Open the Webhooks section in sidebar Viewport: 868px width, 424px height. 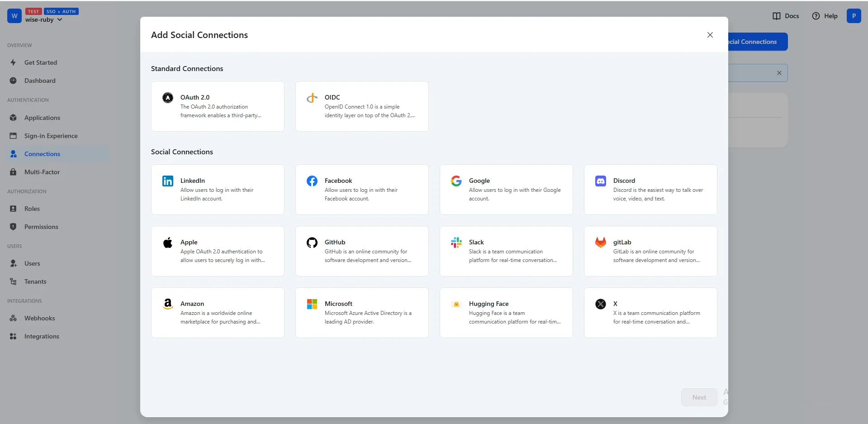click(x=39, y=318)
